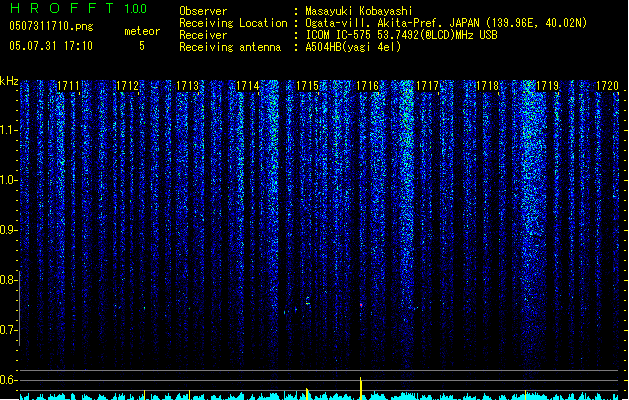Screen dimensions: 629x400
Task: Click the 0.9 kHz frequency tick label
Action: click(8, 230)
